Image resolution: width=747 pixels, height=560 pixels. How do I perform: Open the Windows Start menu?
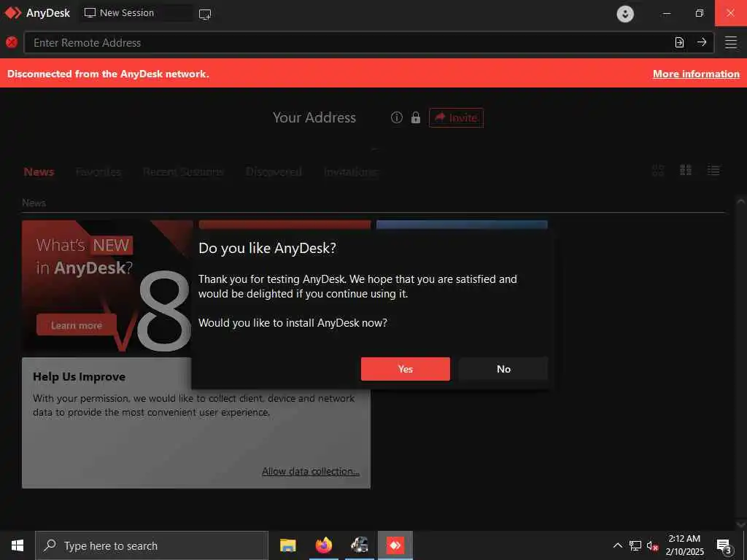pyautogui.click(x=18, y=545)
